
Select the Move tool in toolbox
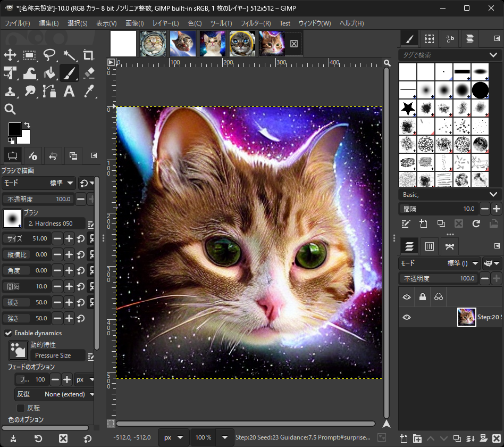tap(10, 55)
